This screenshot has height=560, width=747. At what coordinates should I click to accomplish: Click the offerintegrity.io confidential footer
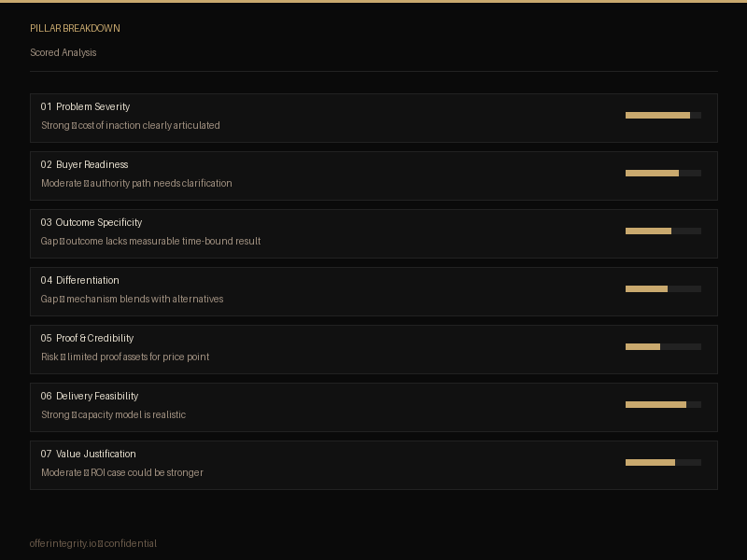[x=93, y=544]
